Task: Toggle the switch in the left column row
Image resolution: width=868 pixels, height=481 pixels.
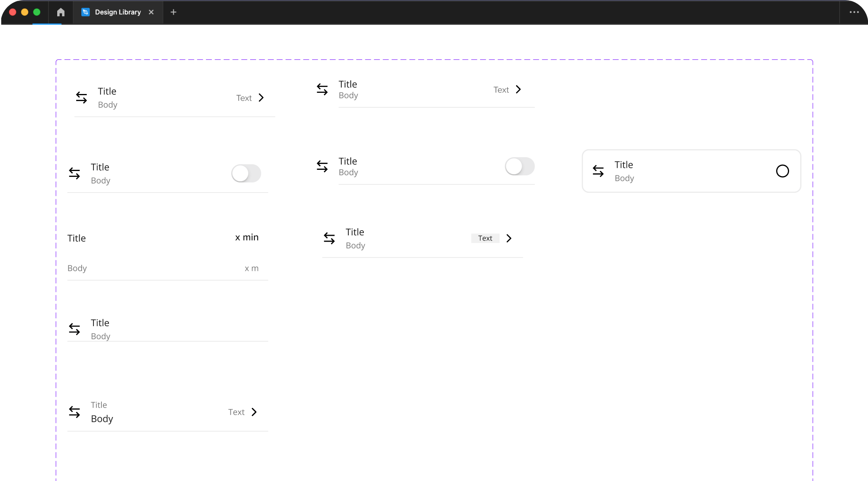Action: (x=246, y=173)
